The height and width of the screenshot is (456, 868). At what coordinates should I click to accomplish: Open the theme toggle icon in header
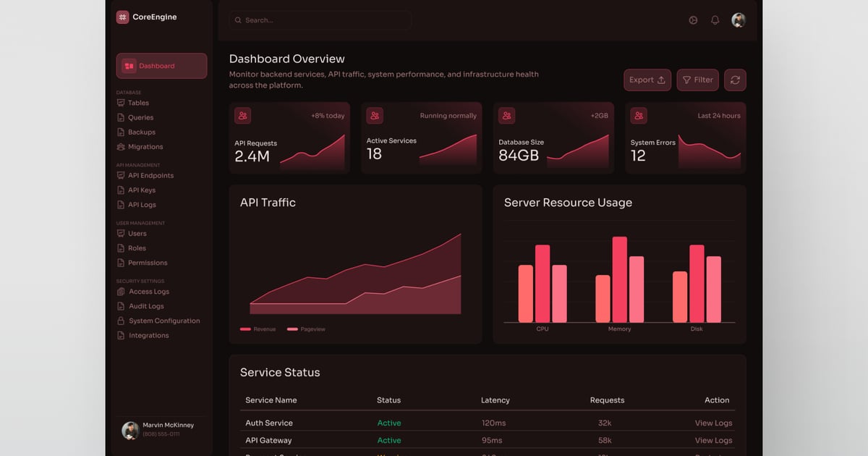click(x=693, y=20)
